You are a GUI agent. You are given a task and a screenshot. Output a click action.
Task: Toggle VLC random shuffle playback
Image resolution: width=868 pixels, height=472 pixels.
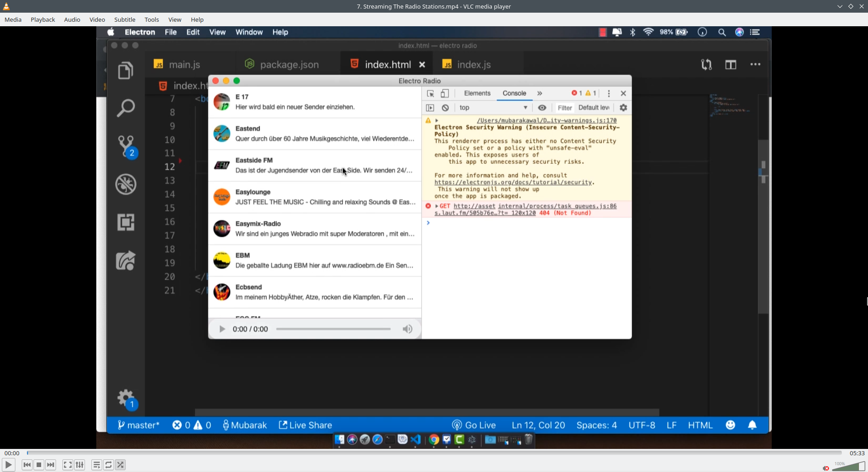(120, 465)
